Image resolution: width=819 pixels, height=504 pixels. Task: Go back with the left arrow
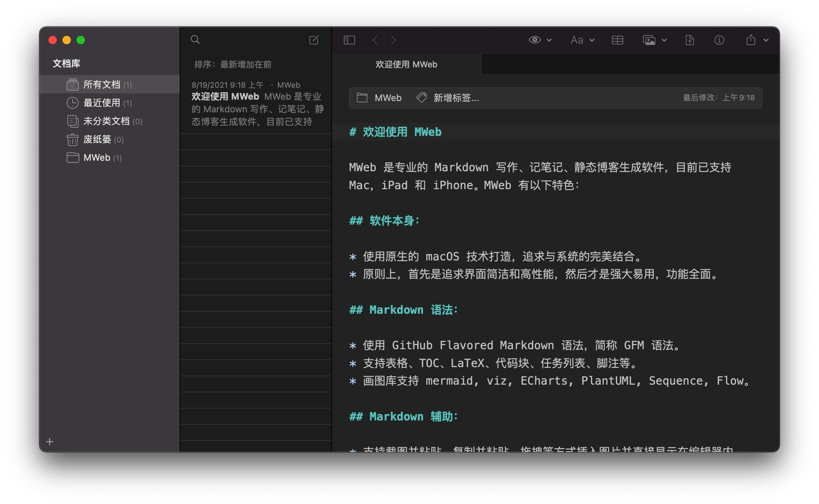pos(375,40)
